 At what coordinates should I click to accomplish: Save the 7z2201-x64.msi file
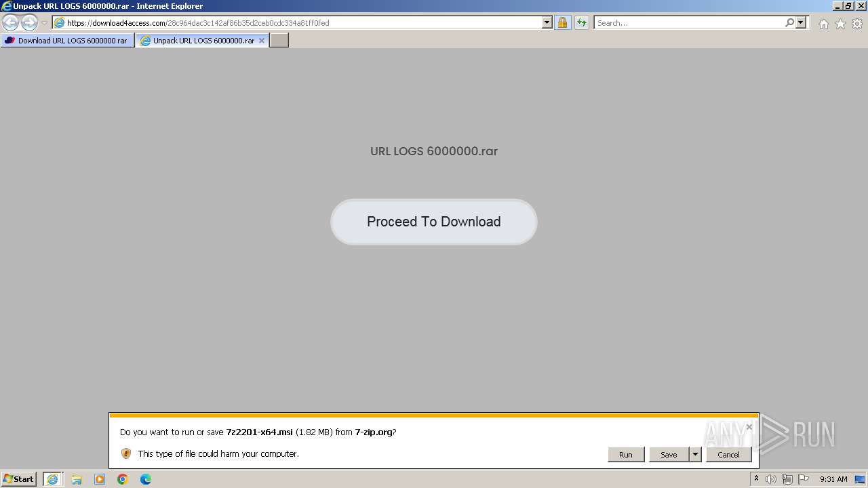point(669,455)
